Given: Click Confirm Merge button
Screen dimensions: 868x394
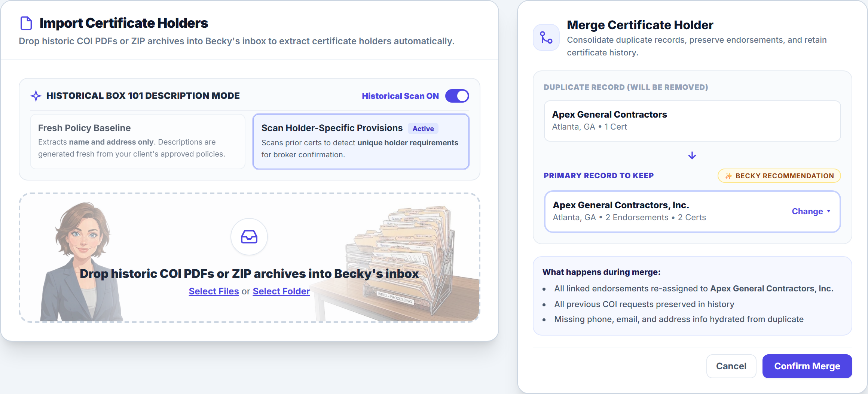Looking at the screenshot, I should tap(807, 366).
